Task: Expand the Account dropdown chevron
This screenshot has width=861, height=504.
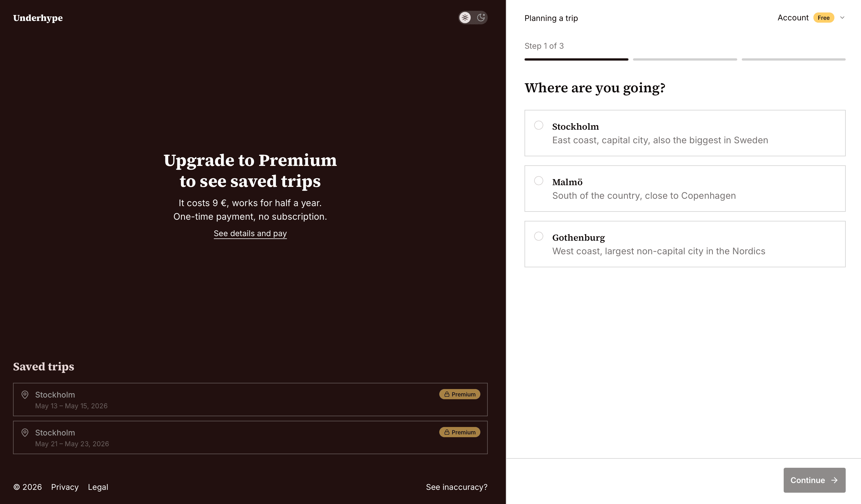Action: tap(842, 18)
